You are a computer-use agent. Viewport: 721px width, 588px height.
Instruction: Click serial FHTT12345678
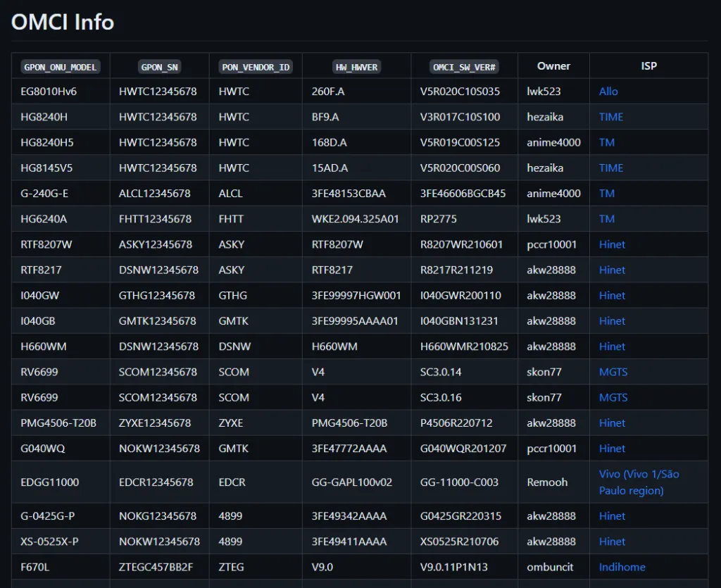coord(155,219)
